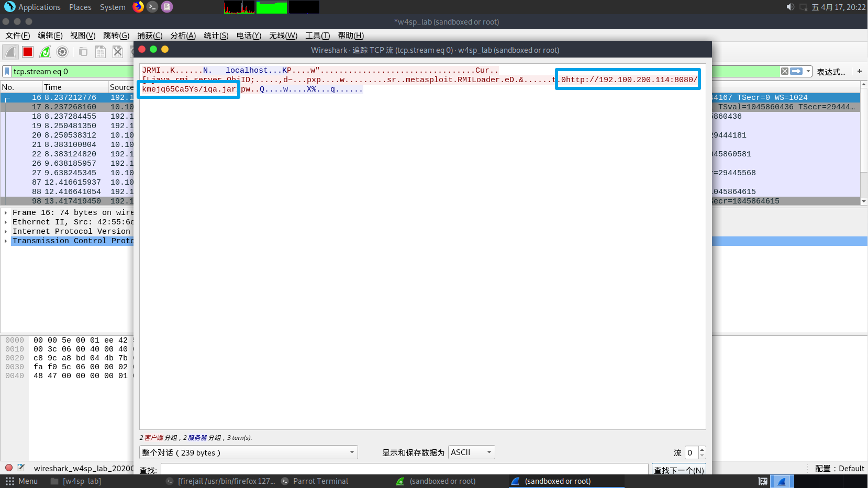This screenshot has height=488, width=868.
Task: Switch to firejail firefox task in taskbar
Action: click(220, 481)
